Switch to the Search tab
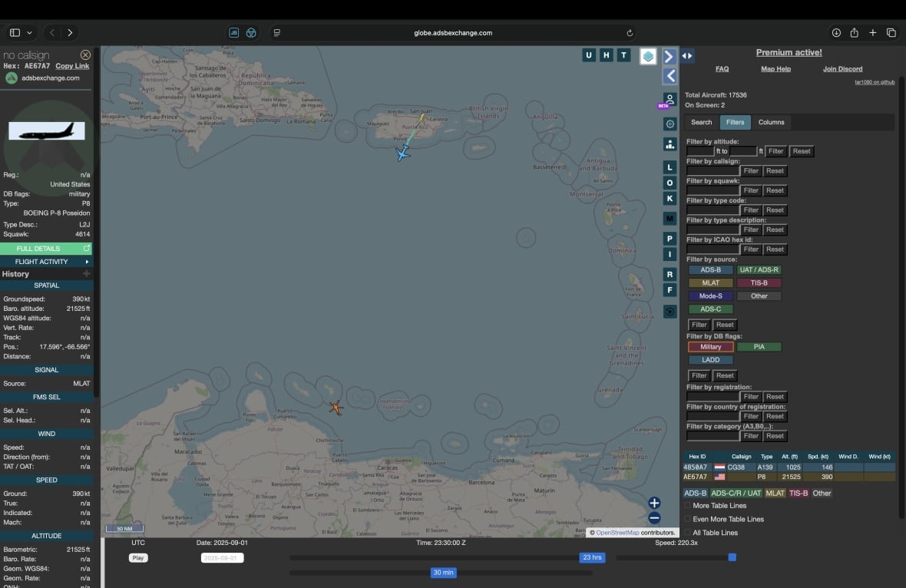Screen dimensions: 906x588 pyautogui.click(x=701, y=122)
